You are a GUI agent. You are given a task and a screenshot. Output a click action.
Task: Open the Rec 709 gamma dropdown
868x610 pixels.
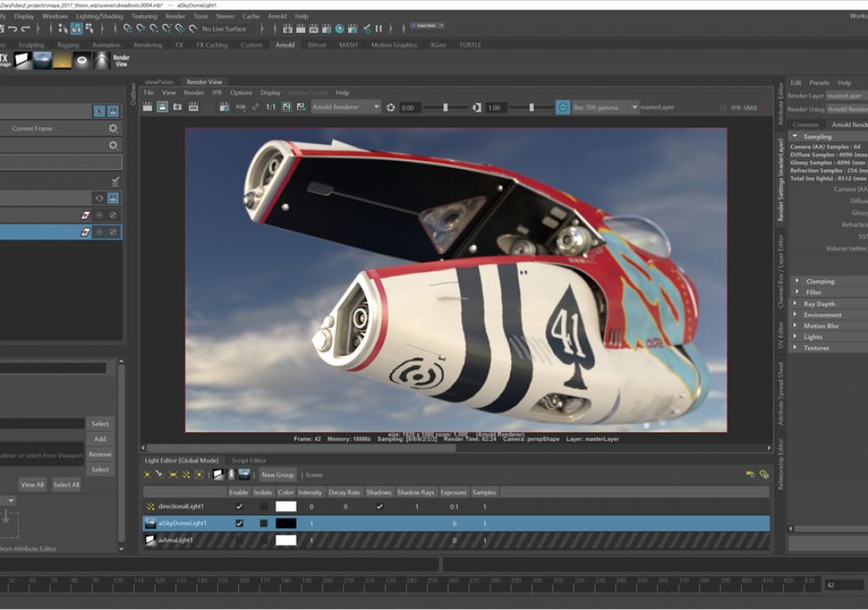pyautogui.click(x=604, y=108)
